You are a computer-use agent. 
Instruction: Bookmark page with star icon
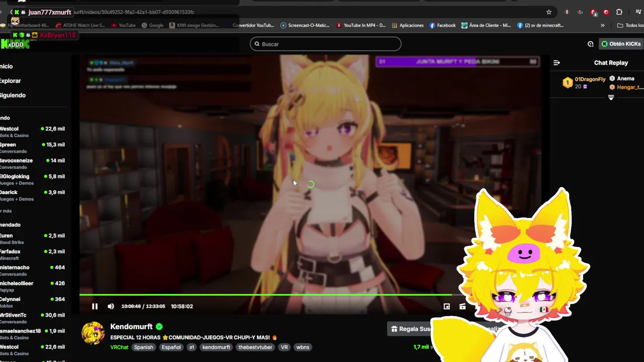[x=549, y=12]
